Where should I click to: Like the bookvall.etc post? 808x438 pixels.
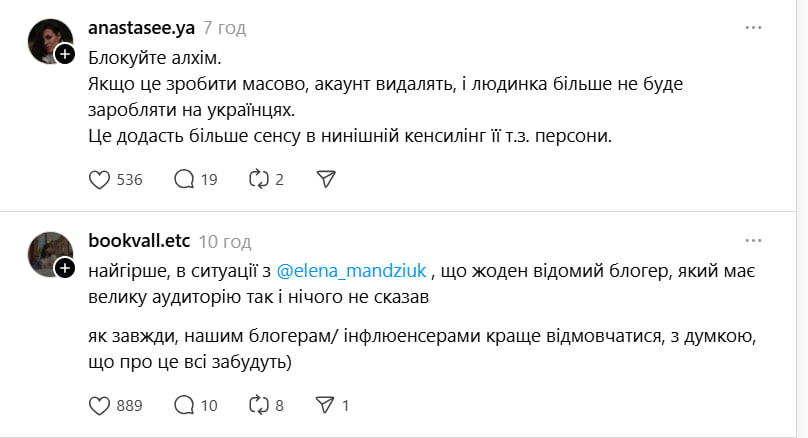(x=99, y=405)
